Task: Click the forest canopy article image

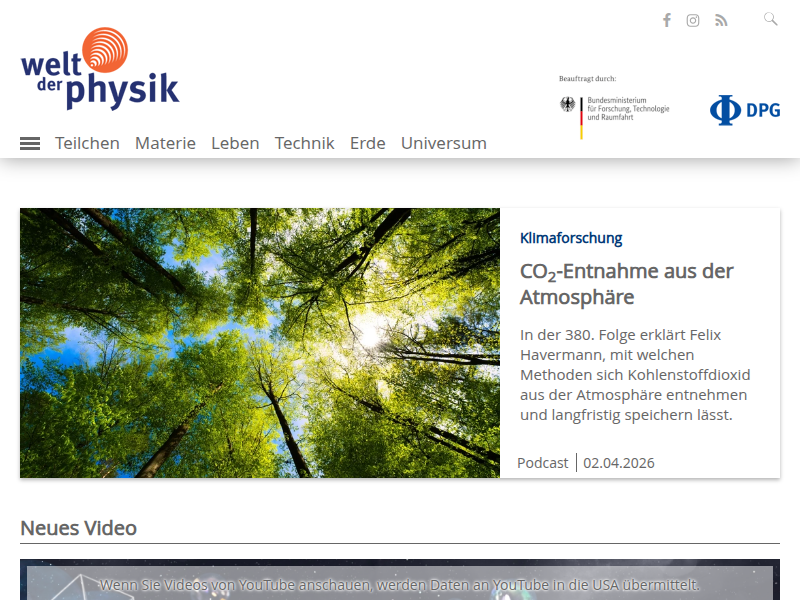Action: [260, 342]
